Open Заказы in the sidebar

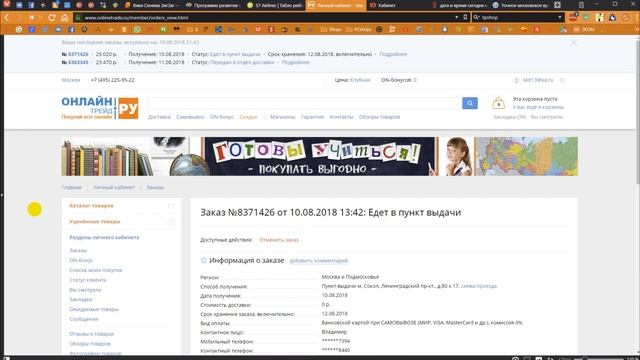click(x=78, y=251)
